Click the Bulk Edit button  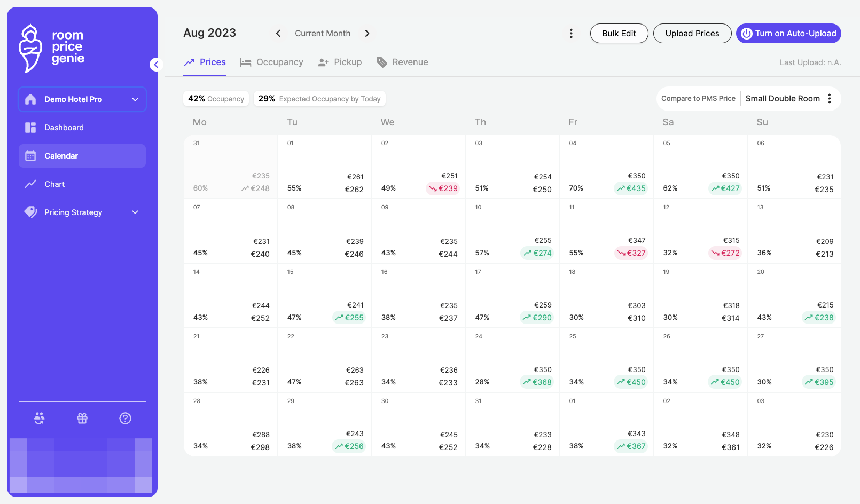(619, 33)
